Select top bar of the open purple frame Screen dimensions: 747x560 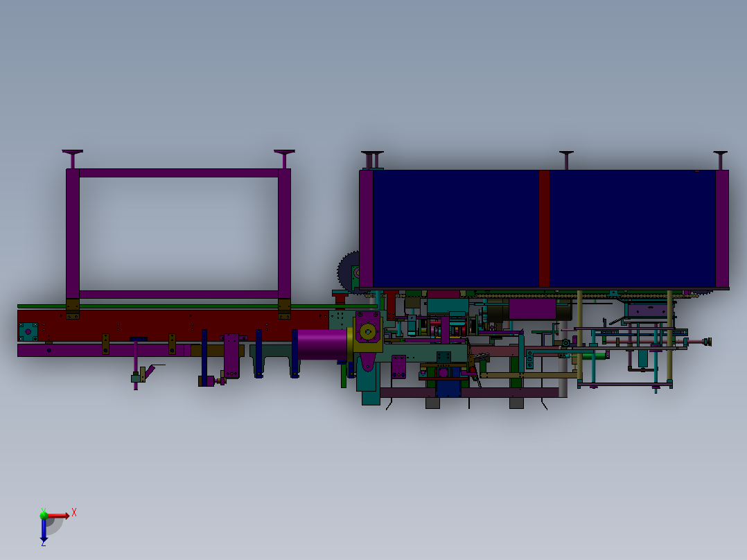179,173
